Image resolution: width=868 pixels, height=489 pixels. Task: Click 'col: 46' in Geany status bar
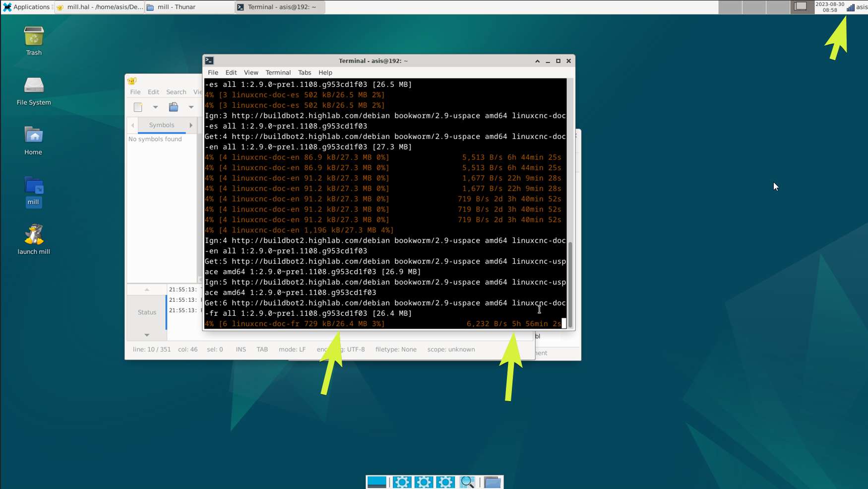click(x=188, y=349)
